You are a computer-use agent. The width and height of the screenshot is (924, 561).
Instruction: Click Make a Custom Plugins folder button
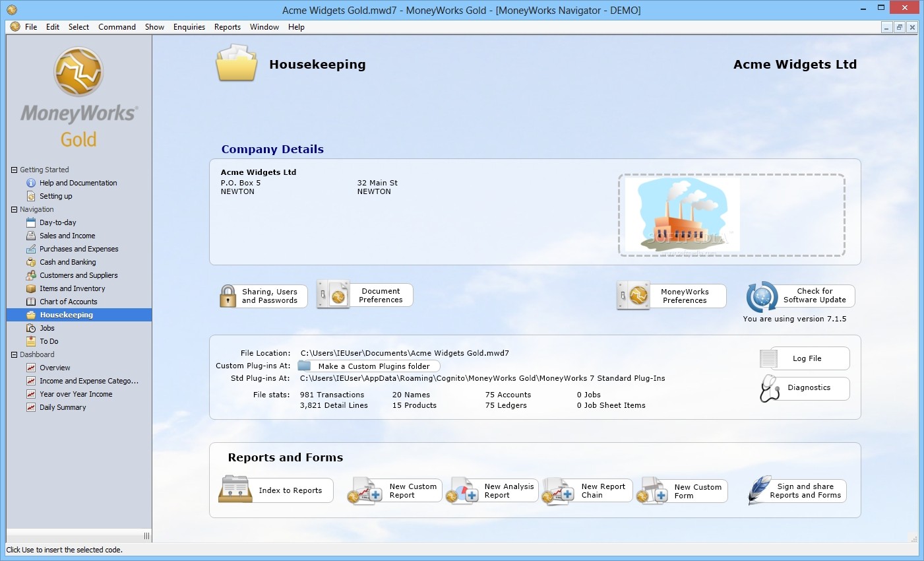[369, 366]
